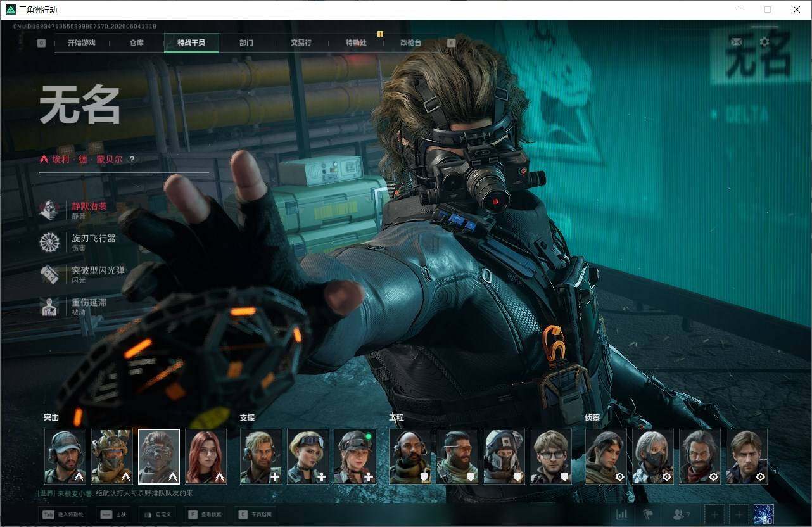Screen dimensions: 812x527
Task: Click the 静默潜袭 skill name
Action: [89, 206]
